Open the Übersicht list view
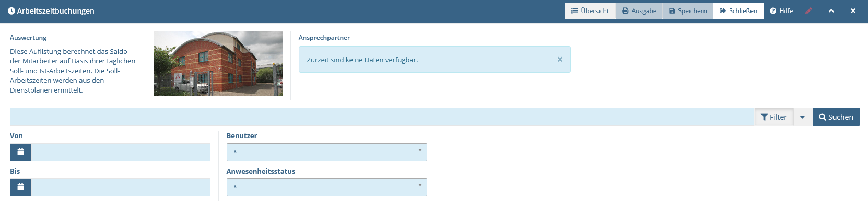The width and height of the screenshot is (868, 204). [x=590, y=11]
